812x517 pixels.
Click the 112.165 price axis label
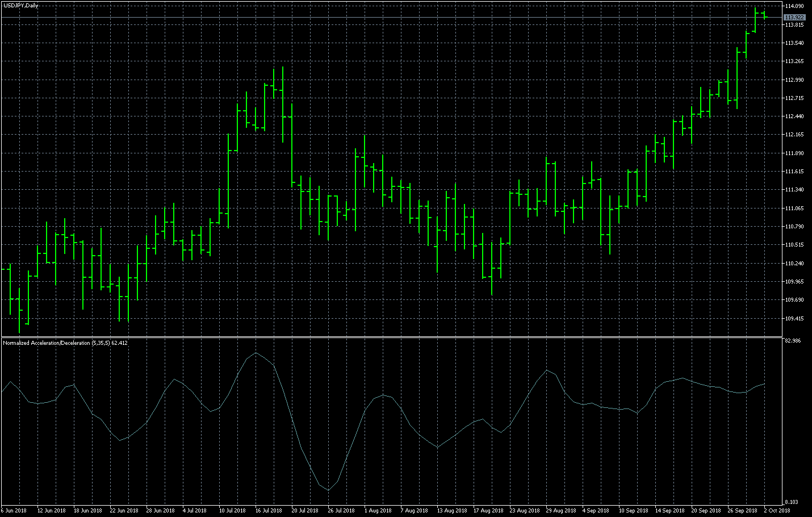tap(794, 135)
